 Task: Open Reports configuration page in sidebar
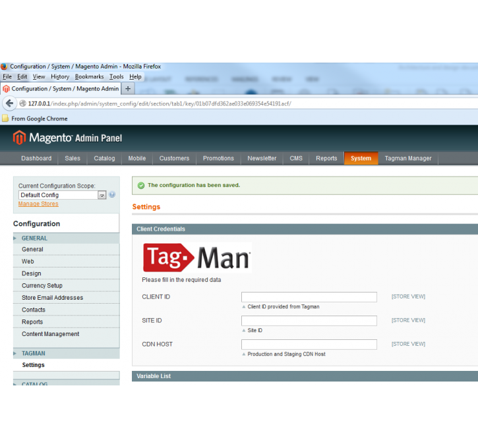tap(66, 322)
